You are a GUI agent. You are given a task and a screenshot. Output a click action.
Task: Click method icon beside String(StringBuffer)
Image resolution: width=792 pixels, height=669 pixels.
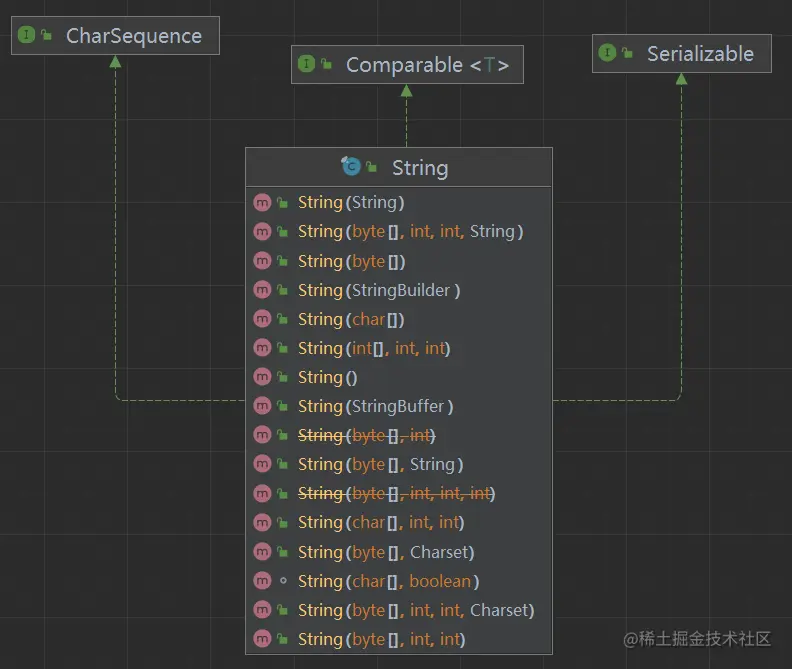click(x=262, y=406)
